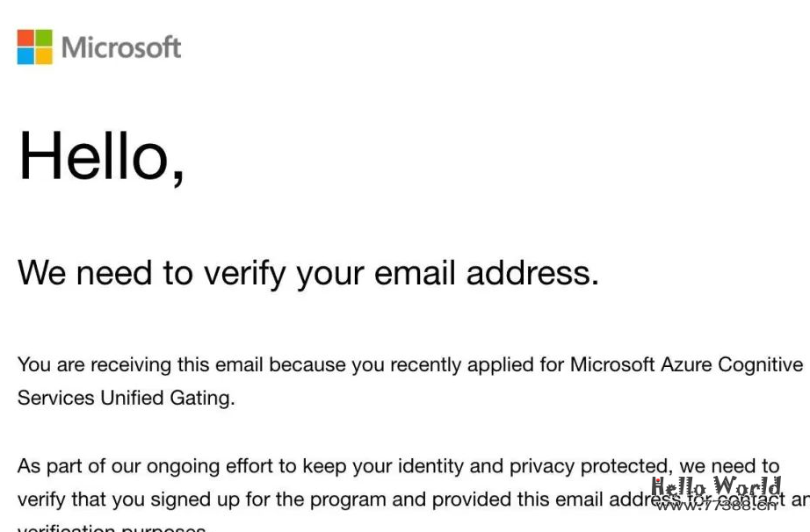
Task: Click the Microsoft four-square logo
Action: pos(35,47)
